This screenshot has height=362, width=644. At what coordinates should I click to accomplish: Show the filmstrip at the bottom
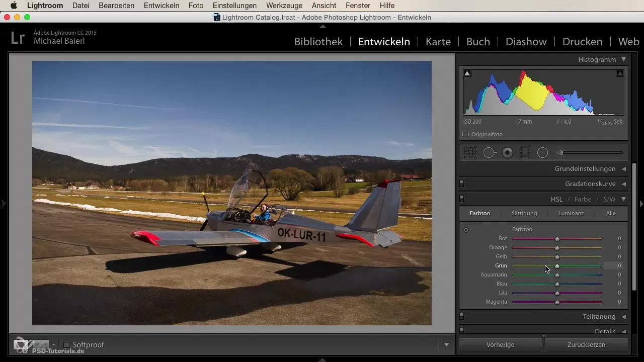(323, 360)
